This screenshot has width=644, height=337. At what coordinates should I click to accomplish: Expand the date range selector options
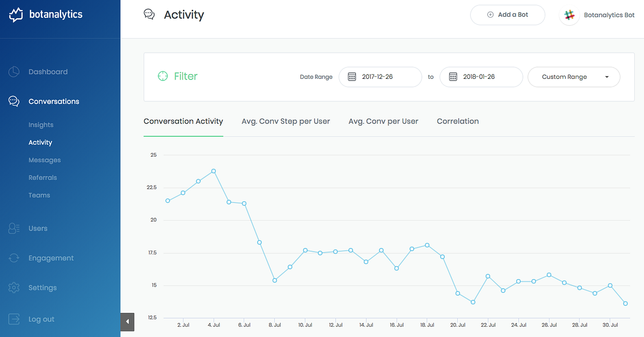click(606, 77)
